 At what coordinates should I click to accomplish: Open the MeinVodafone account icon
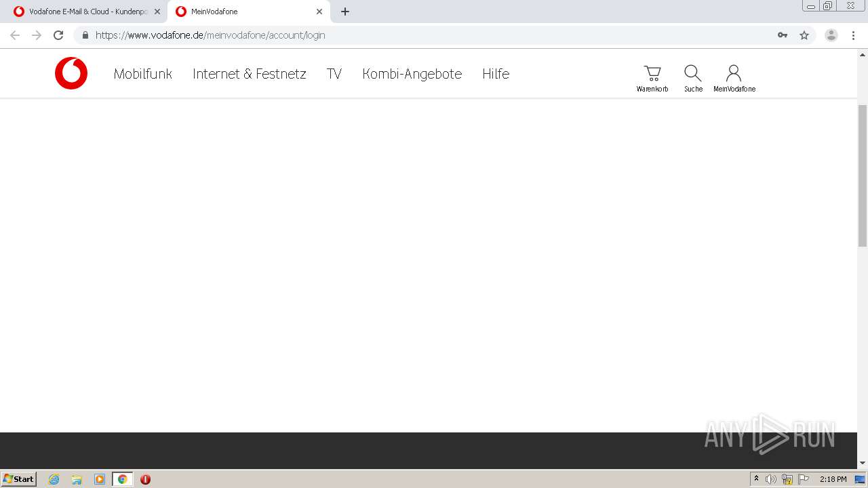point(734,79)
